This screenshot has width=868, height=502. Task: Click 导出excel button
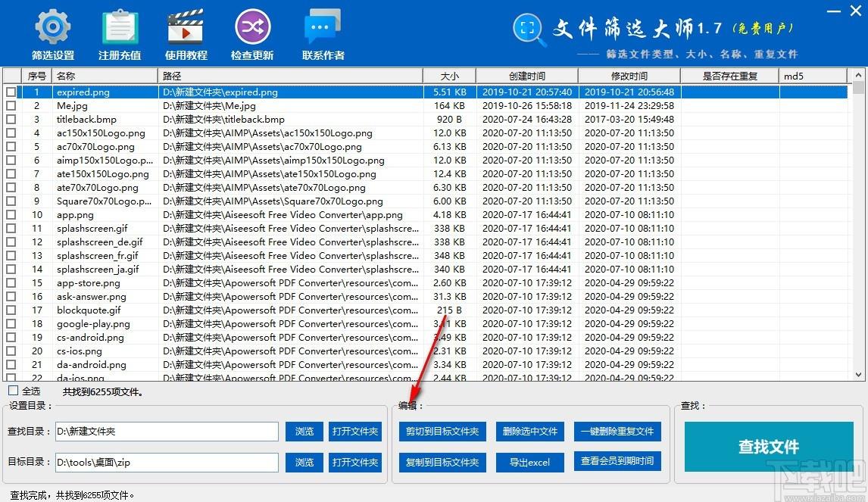(x=529, y=462)
